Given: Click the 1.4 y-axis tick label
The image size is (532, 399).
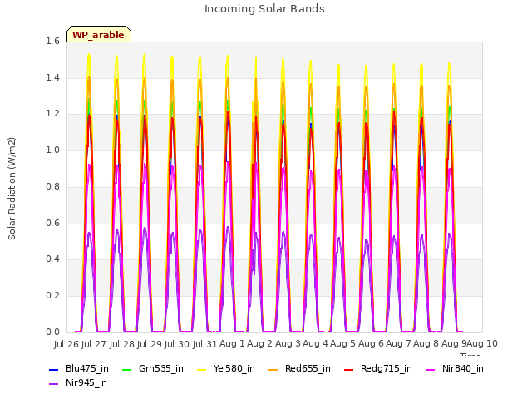Looking at the screenshot, I should click(x=52, y=78).
